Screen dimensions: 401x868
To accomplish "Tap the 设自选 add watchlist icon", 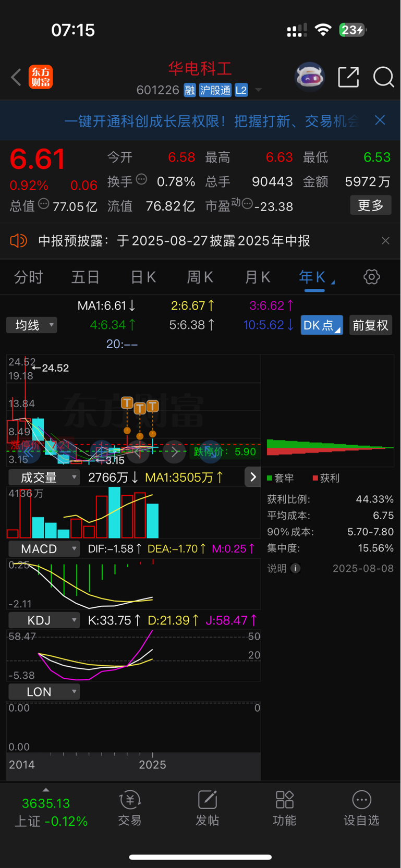I will tap(361, 808).
